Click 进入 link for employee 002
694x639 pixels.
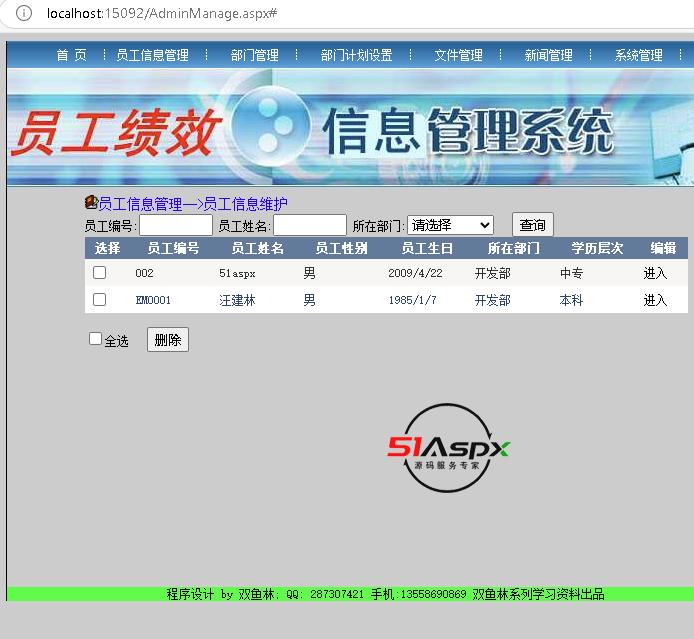click(655, 273)
